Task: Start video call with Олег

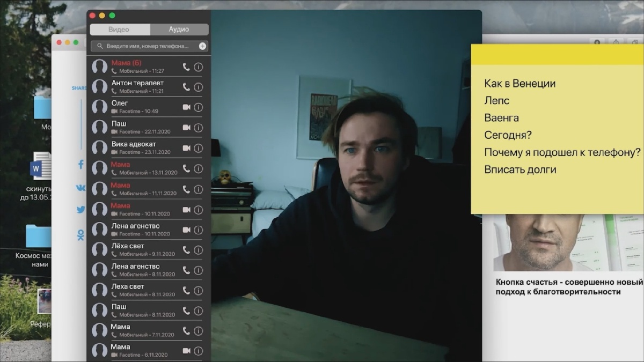Action: [186, 107]
